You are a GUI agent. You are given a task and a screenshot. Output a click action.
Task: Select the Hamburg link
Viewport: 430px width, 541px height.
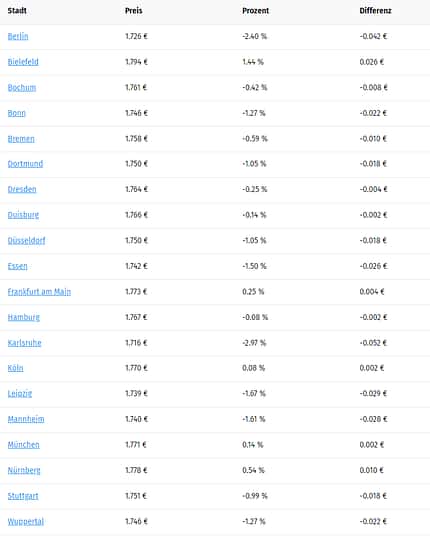pyautogui.click(x=24, y=317)
